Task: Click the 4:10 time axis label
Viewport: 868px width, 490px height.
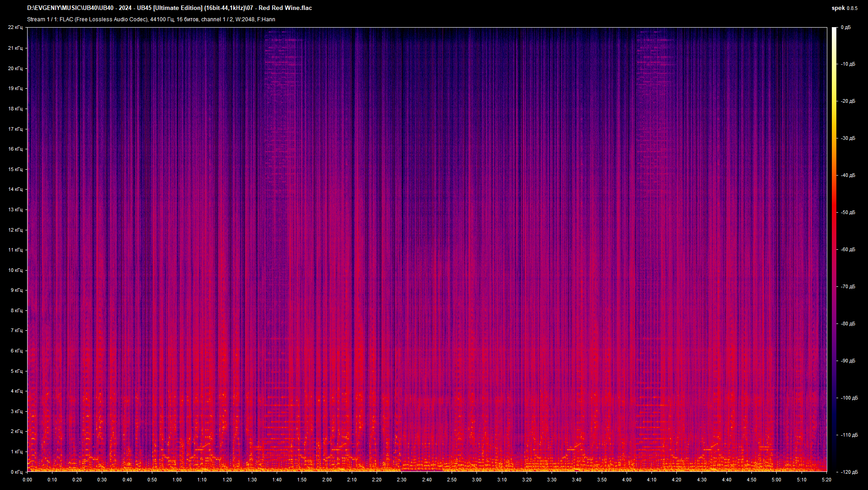Action: [652, 480]
